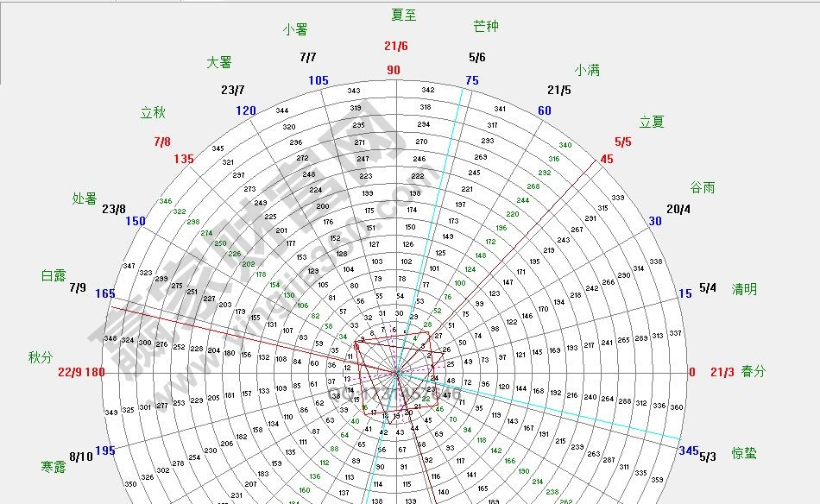Click the red 21/6 date label
820x504 pixels.
point(396,47)
